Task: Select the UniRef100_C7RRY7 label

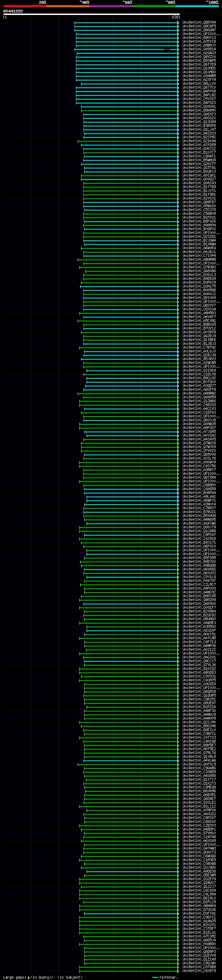Action: point(199,508)
